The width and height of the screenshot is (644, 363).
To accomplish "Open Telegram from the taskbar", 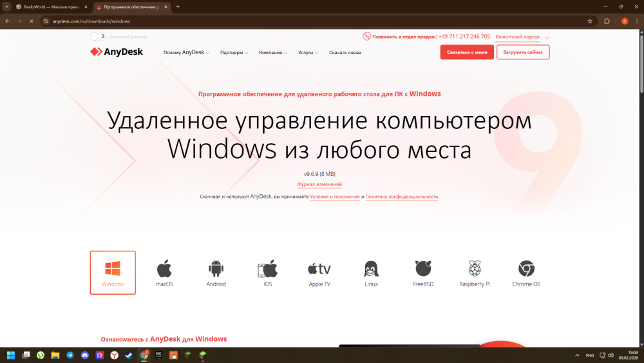I will (70, 355).
